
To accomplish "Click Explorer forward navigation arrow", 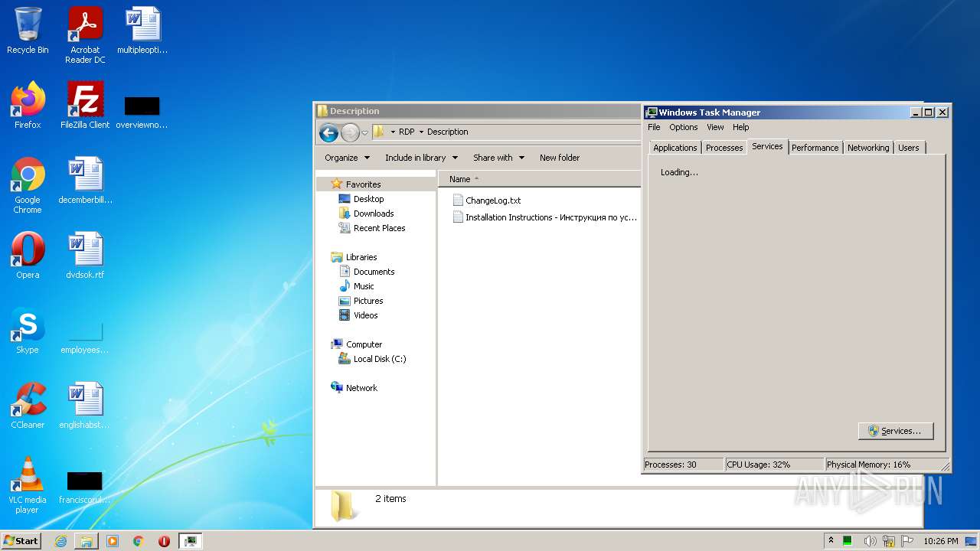I will pos(350,132).
